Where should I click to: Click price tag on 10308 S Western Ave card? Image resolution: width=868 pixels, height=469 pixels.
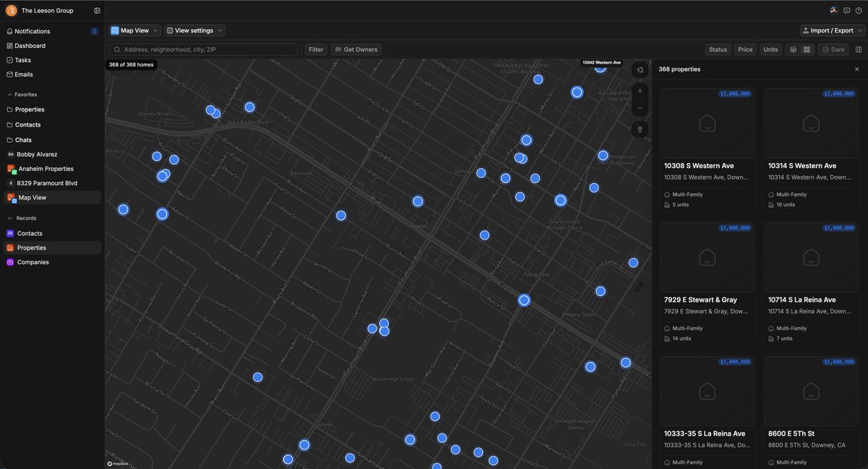735,94
